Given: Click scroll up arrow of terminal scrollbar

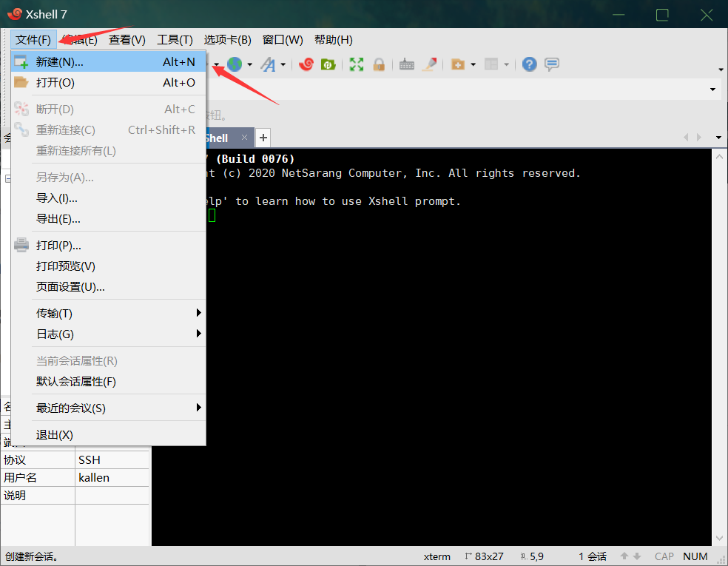Looking at the screenshot, I should [x=719, y=157].
